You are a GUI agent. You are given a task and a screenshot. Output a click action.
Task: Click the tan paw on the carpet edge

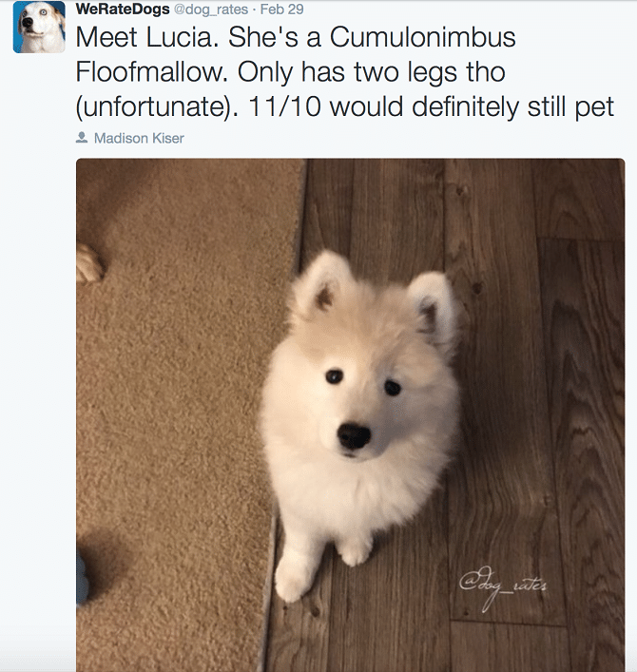89,263
